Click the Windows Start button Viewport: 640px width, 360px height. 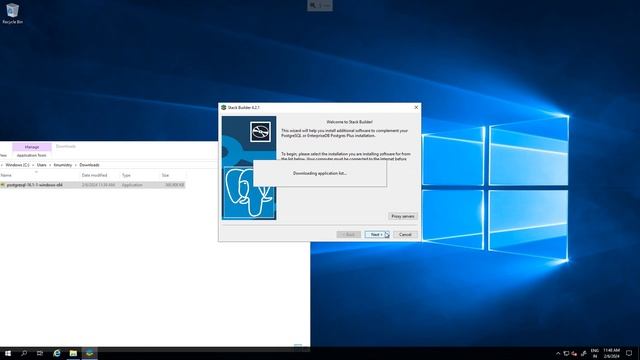point(8,353)
